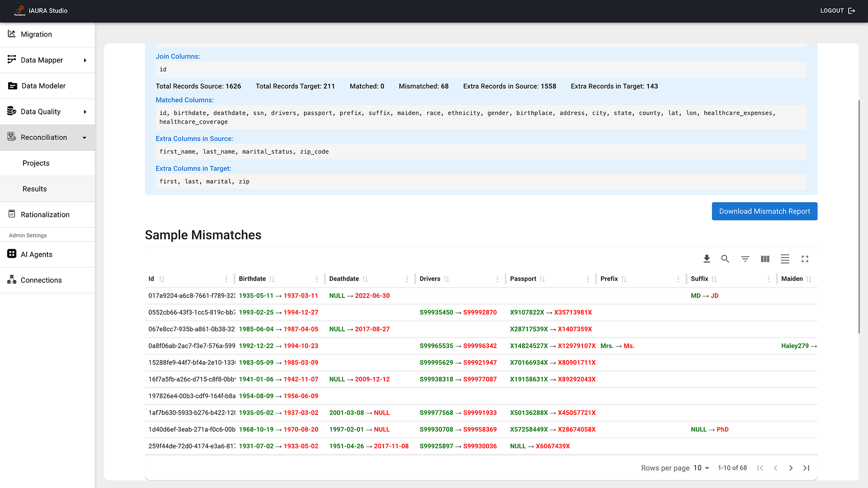Screen dimensions: 868x488
Task: Toggle sort on Passport column
Action: coord(542,279)
